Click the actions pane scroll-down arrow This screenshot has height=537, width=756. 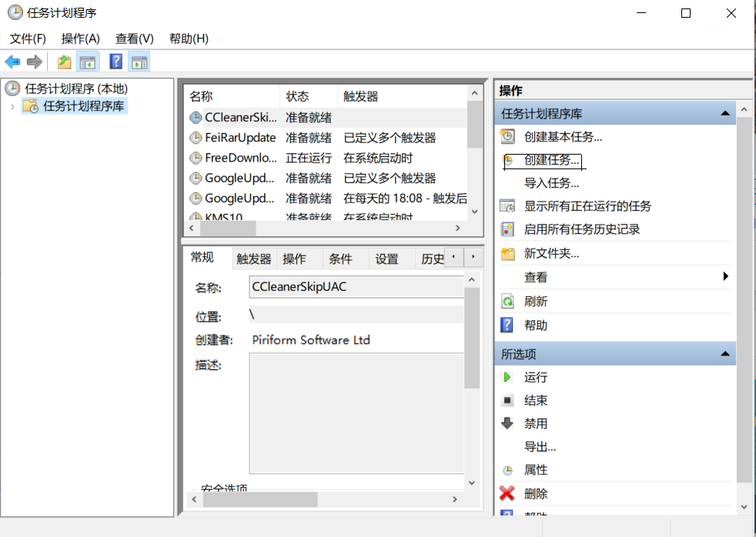744,507
